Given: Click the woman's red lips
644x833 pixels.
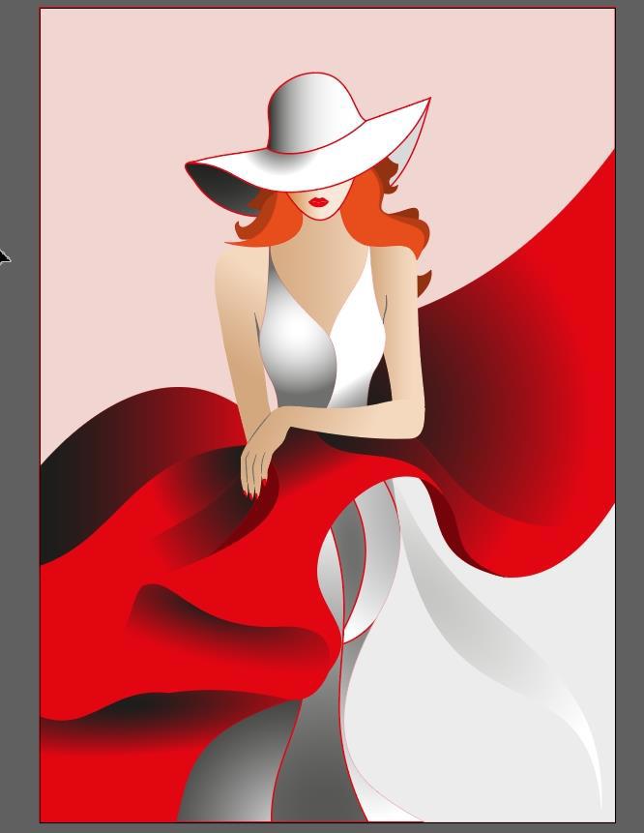Looking at the screenshot, I should (x=320, y=202).
